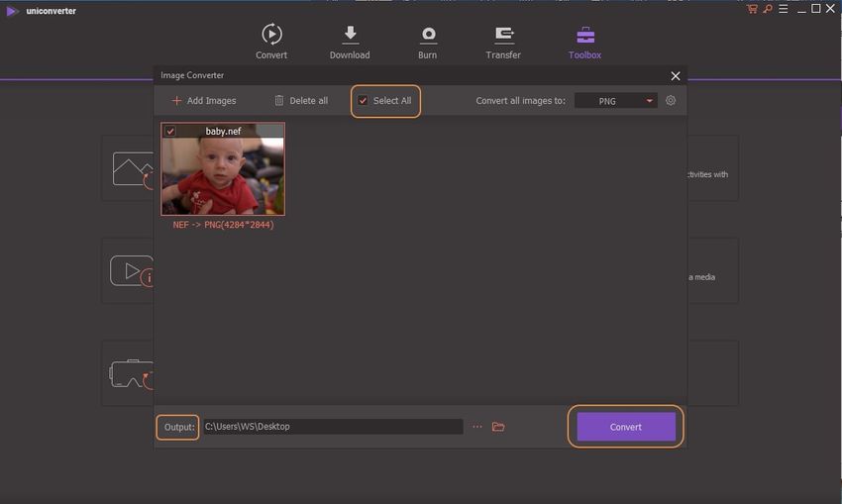Viewport: 842px width, 504px height.
Task: Open image conversion settings gear
Action: point(671,100)
